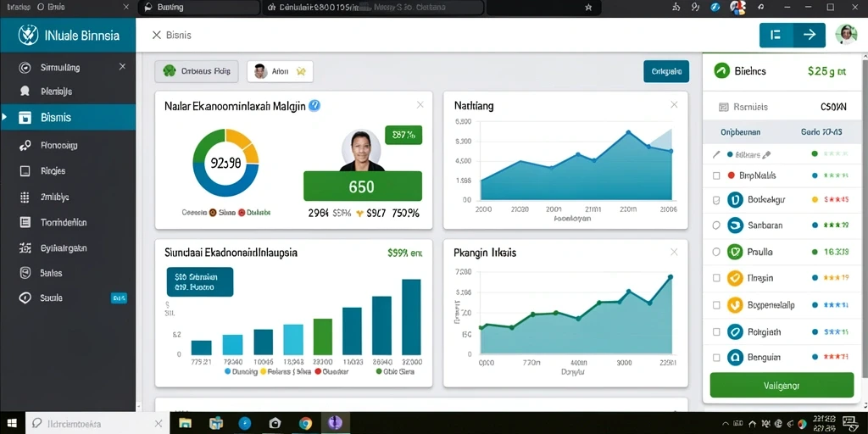Image resolution: width=868 pixels, height=434 pixels.
Task: Select the radio button next to Sanbaran
Action: 716,225
